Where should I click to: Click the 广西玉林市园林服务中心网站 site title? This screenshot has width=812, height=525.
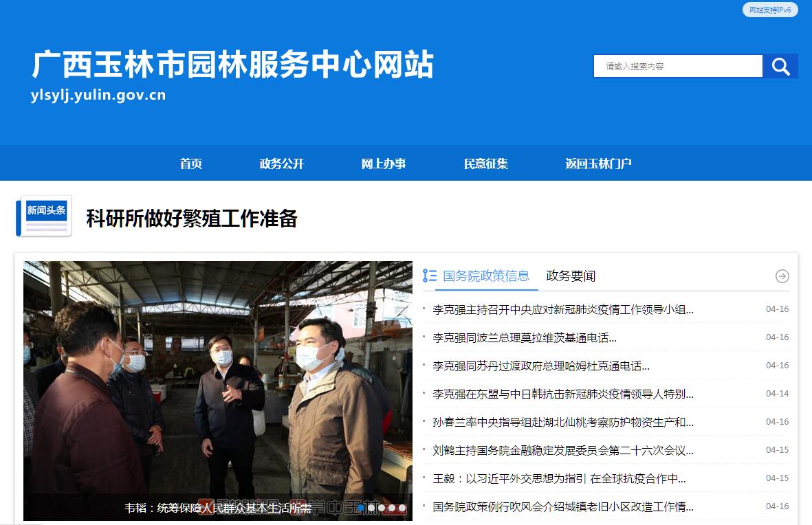pyautogui.click(x=233, y=65)
